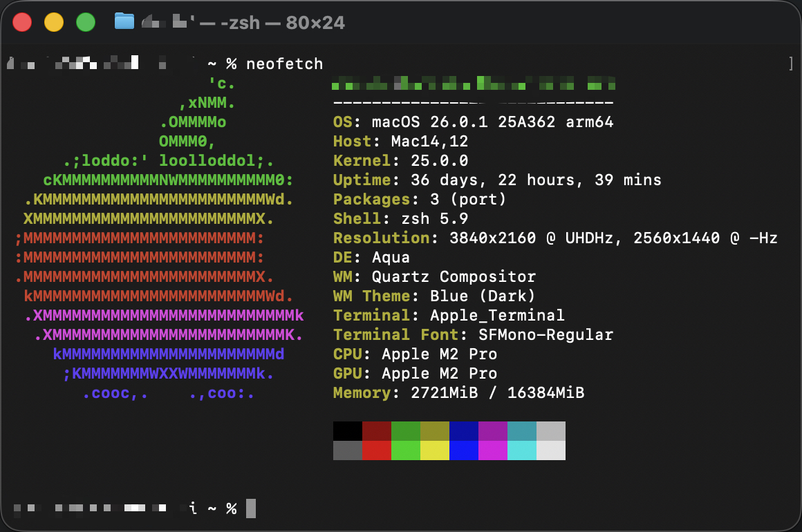Screen dimensions: 802x532
Task: Select the black color block in palette
Action: pyautogui.click(x=347, y=431)
